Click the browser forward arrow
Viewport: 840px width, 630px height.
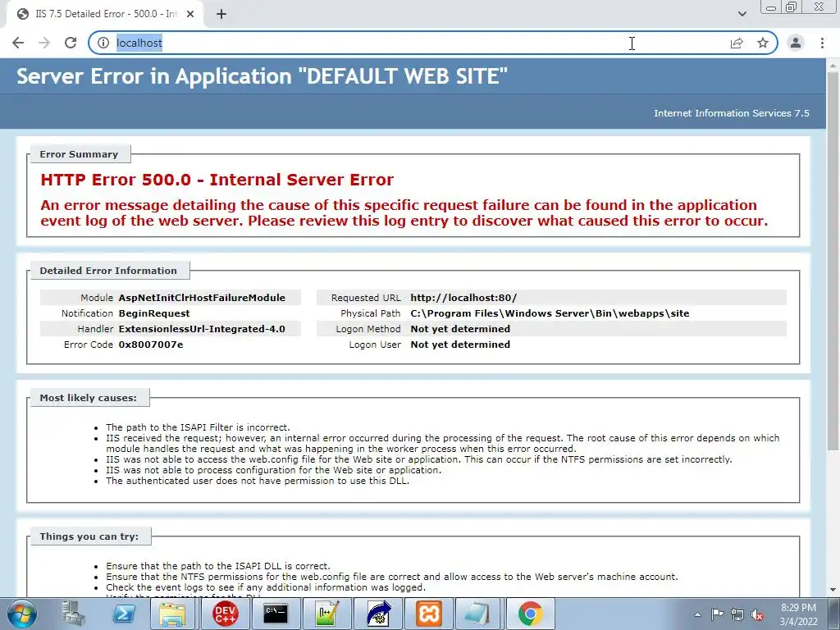[44, 43]
